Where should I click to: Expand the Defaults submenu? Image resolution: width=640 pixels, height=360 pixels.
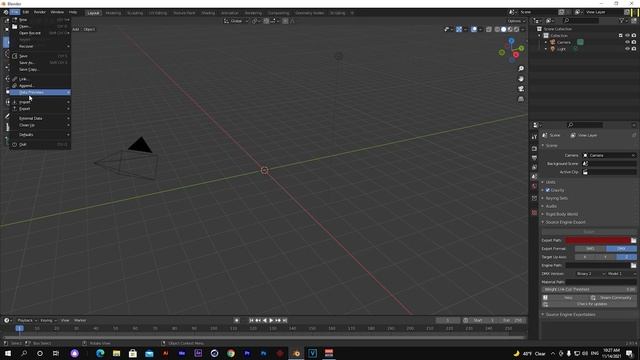40,135
